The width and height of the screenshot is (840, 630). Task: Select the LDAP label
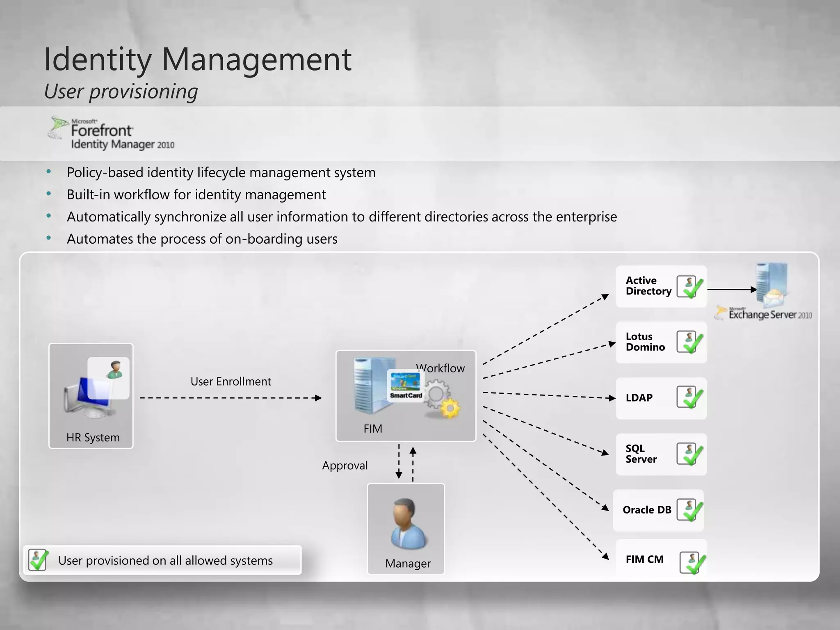pyautogui.click(x=639, y=398)
